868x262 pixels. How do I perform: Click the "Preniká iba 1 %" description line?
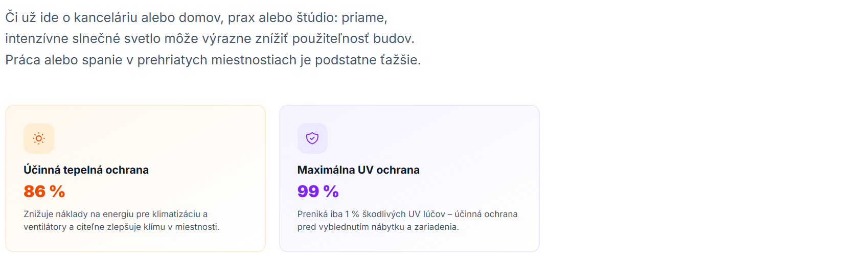pyautogui.click(x=407, y=214)
